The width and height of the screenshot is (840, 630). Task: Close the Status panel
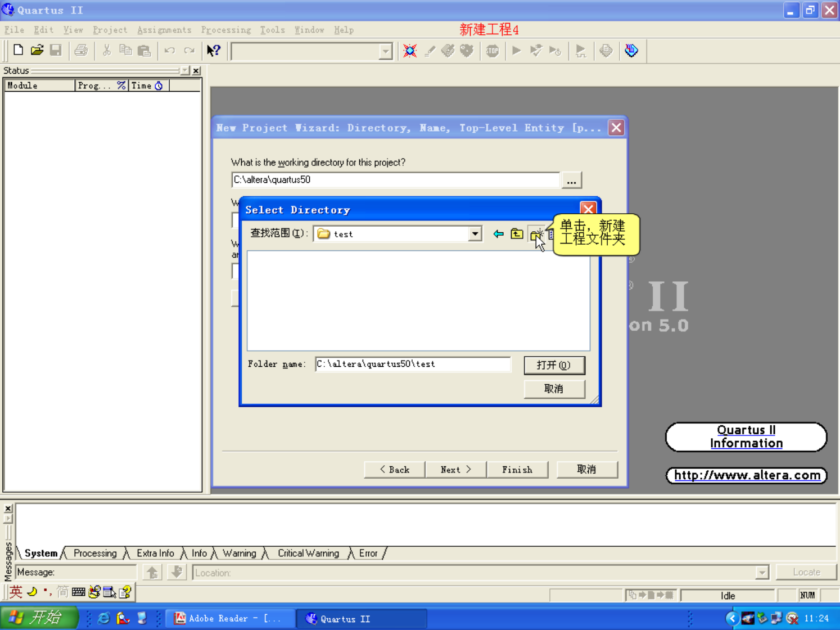(x=196, y=70)
